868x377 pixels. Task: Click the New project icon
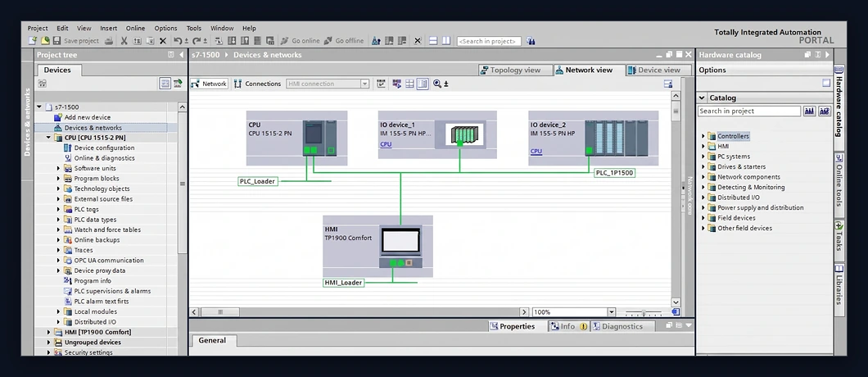tap(33, 40)
